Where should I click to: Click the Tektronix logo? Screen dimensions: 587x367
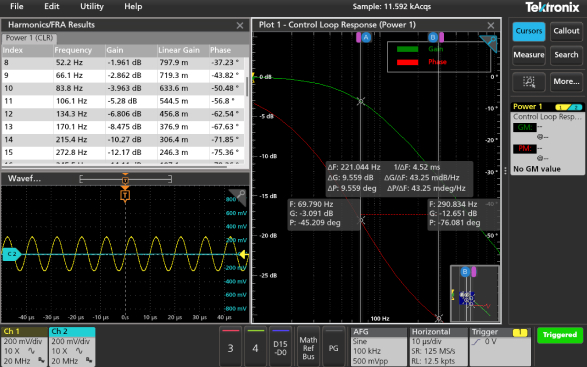552,7
